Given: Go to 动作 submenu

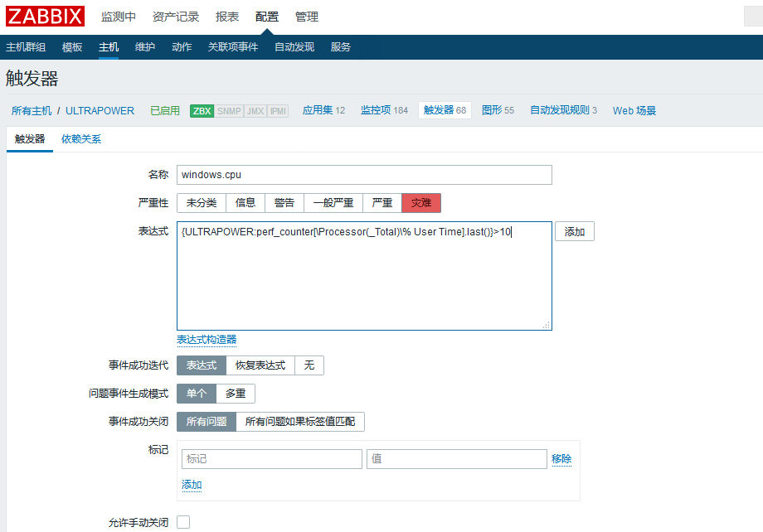Looking at the screenshot, I should point(182,47).
